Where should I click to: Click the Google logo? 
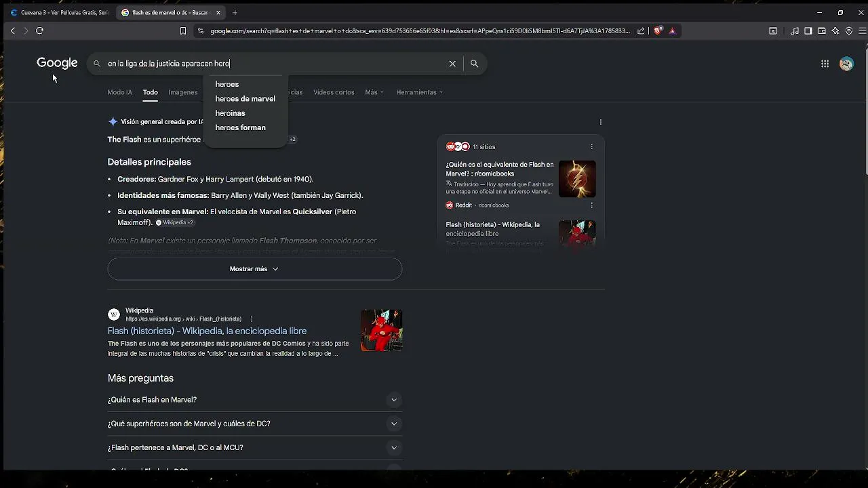(57, 63)
